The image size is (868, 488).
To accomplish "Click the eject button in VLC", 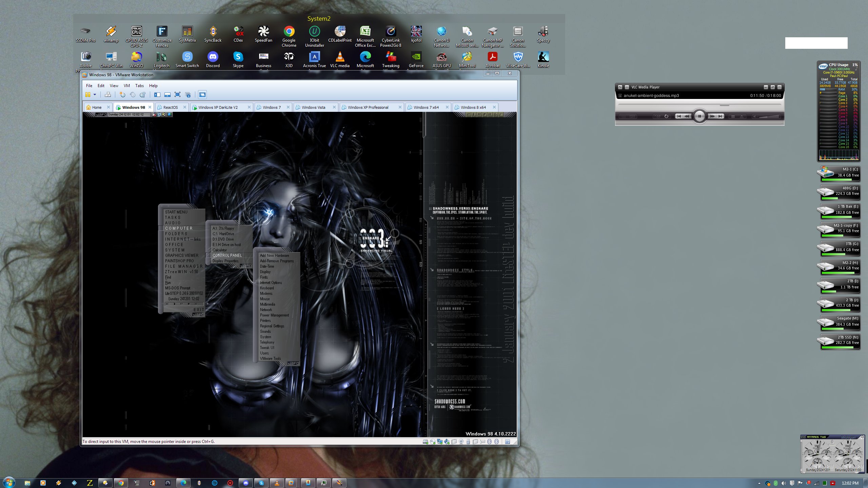I will [742, 116].
